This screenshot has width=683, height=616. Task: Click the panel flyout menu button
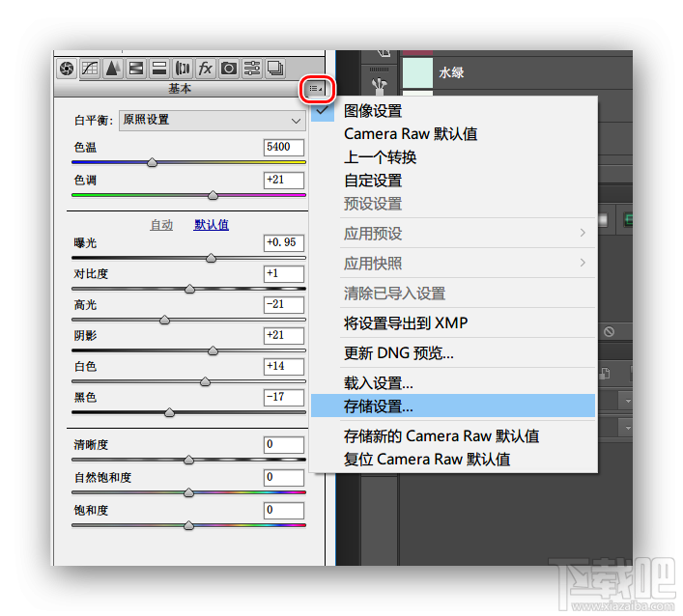click(316, 89)
